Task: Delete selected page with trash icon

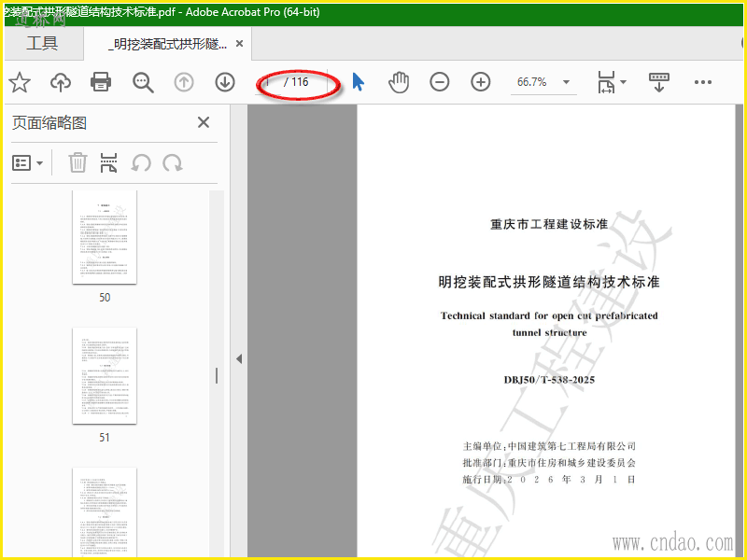Action: click(78, 162)
